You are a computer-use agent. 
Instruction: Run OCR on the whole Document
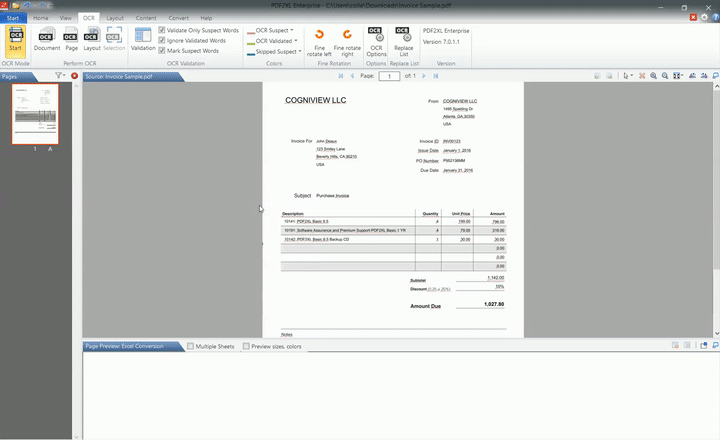[47, 40]
